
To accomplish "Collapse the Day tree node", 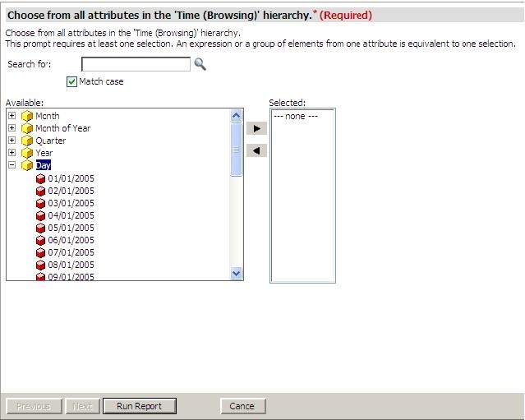I will click(12, 165).
